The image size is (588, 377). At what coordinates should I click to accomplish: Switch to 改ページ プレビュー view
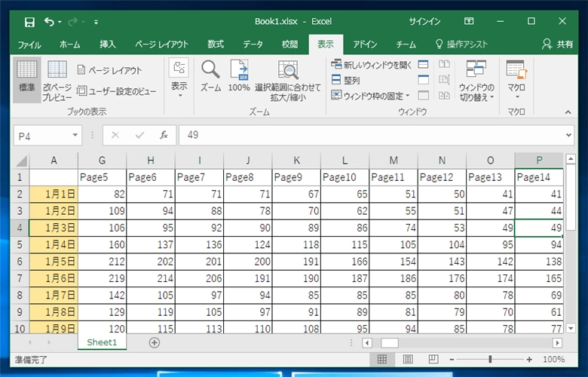[x=57, y=80]
